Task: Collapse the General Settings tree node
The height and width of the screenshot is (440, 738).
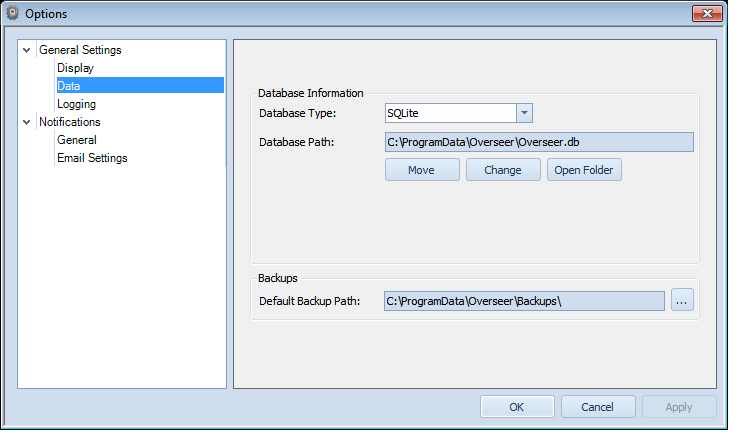Action: click(27, 50)
